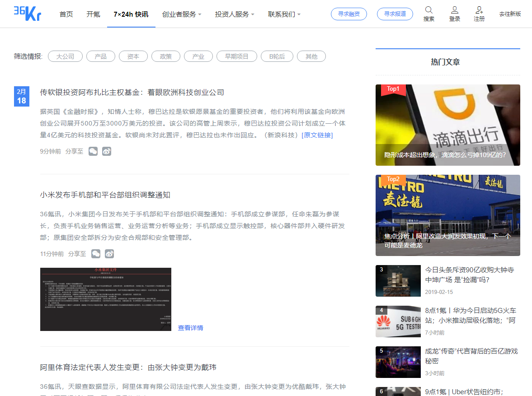
Task: Share Xiaomi article to WeChat
Action: (96, 254)
